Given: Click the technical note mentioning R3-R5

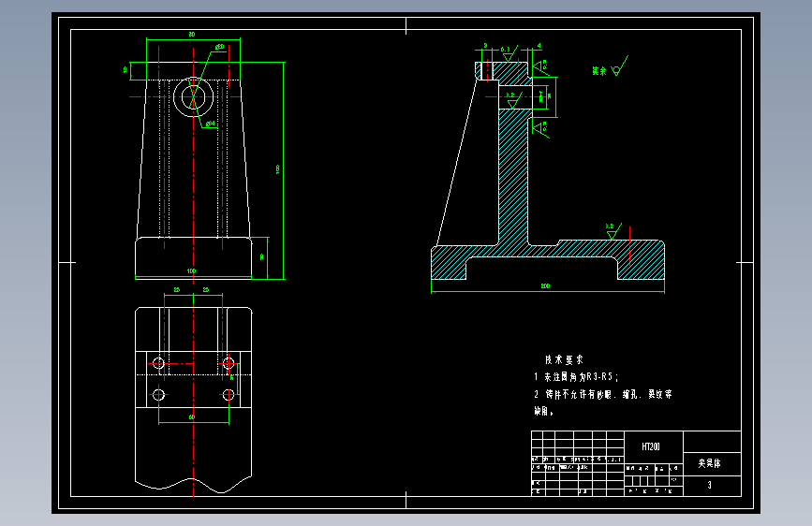Looking at the screenshot, I should coord(576,377).
